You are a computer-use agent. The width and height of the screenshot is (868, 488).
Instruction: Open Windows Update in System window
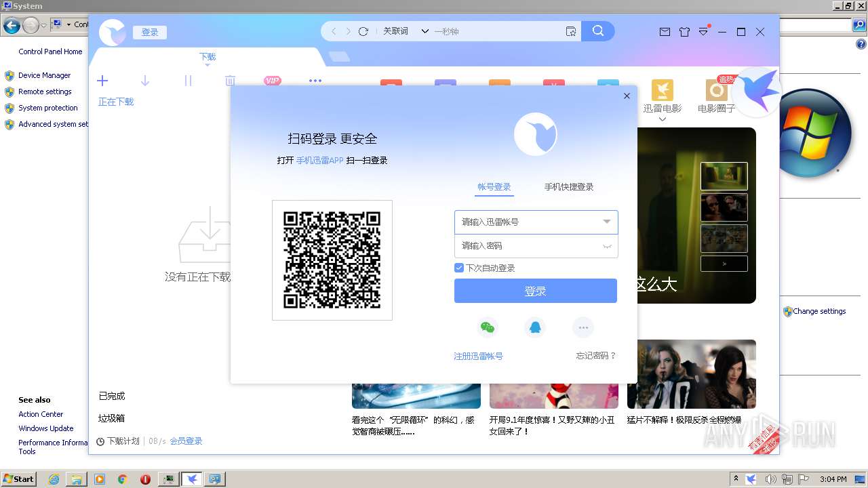point(46,428)
